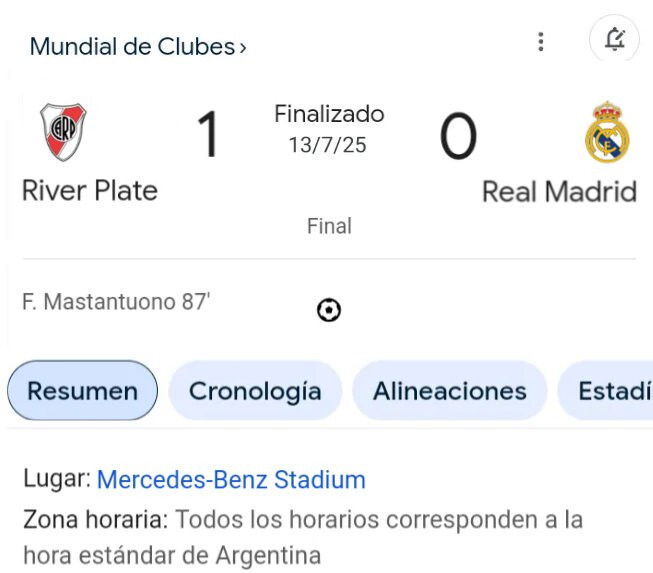Image resolution: width=653 pixels, height=573 pixels.
Task: Click the Final stage label
Action: [329, 226]
